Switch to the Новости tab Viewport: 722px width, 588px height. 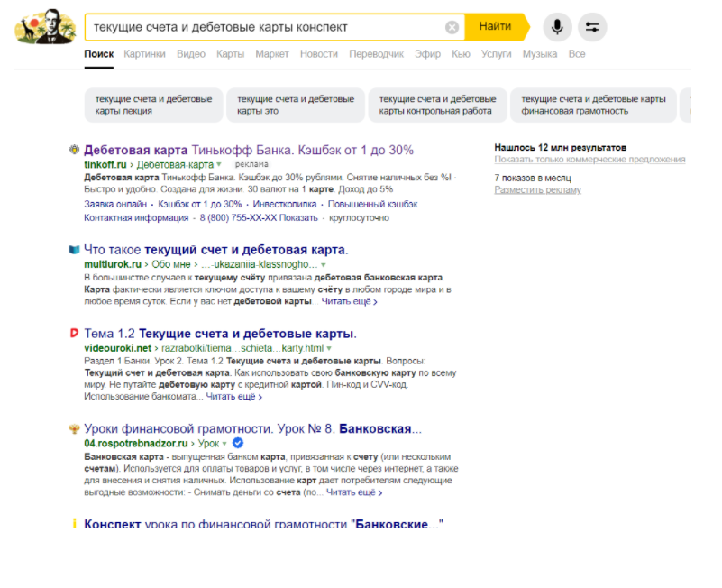tap(319, 54)
